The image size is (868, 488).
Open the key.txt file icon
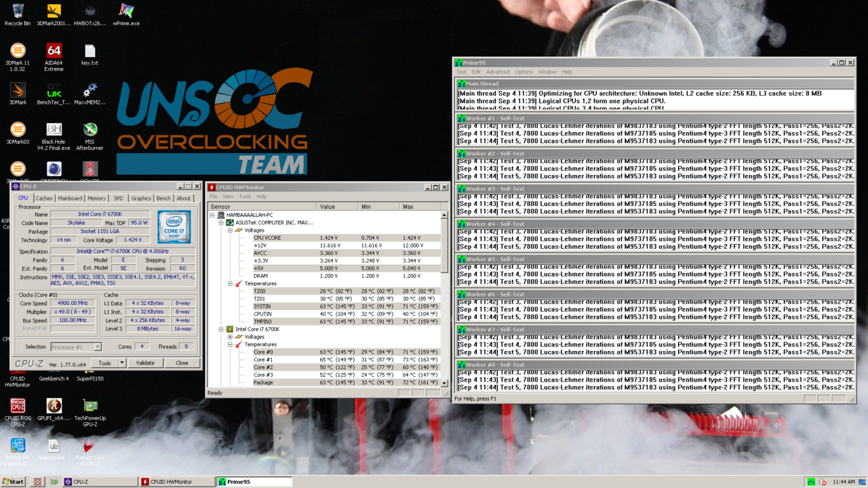90,54
